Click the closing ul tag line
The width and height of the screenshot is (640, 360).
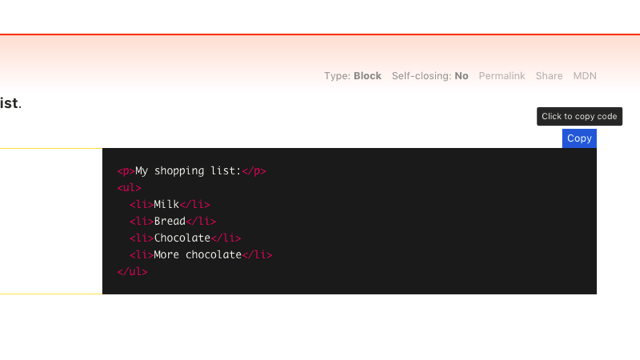click(132, 271)
